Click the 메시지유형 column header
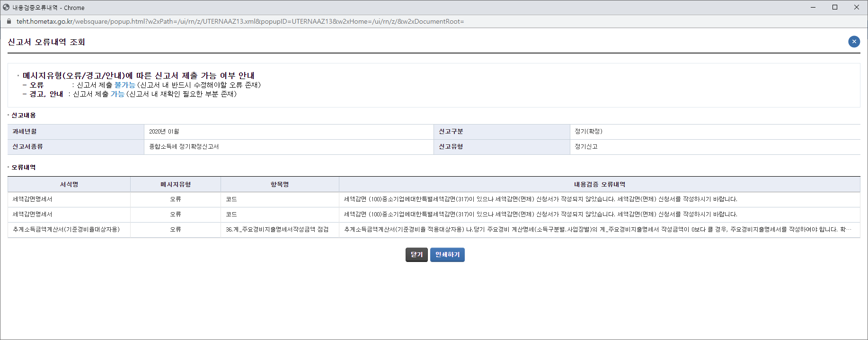 tap(176, 185)
